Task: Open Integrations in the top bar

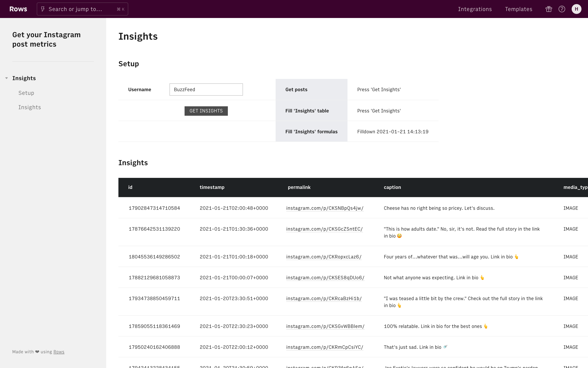Action: 475,9
